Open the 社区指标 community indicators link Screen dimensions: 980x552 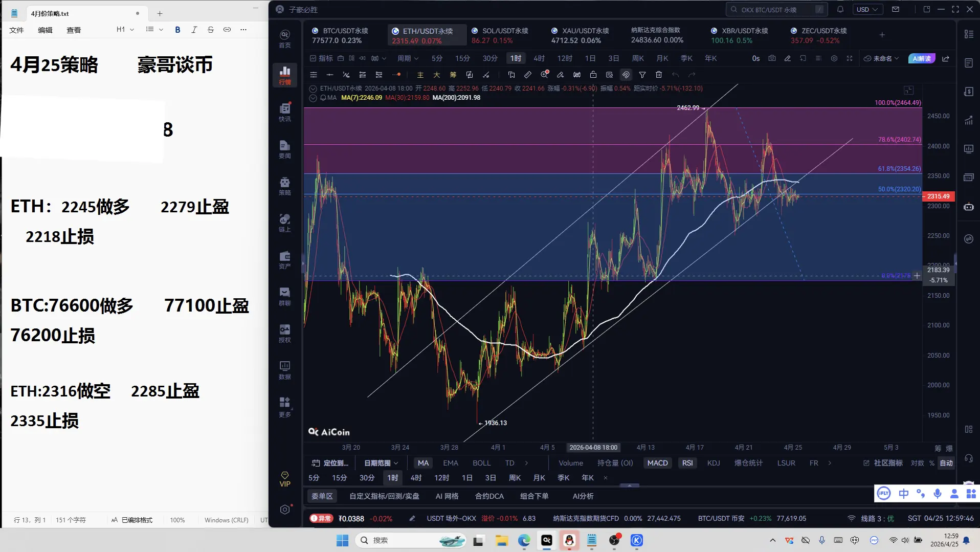[x=883, y=463]
